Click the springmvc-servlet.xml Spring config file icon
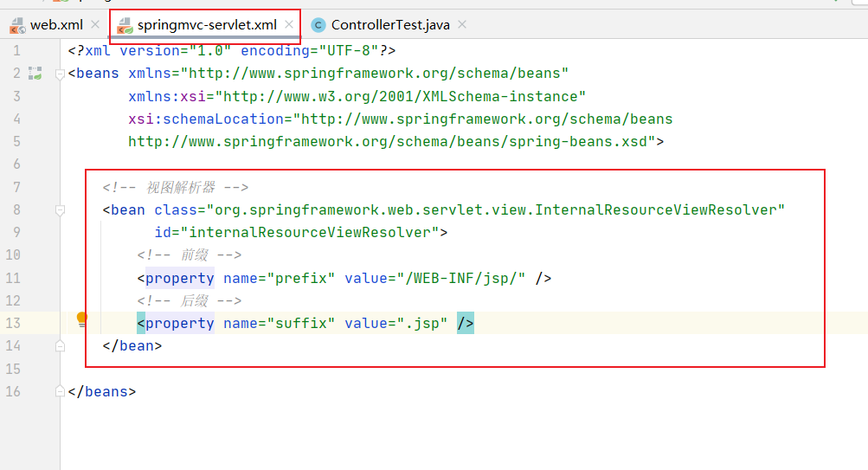868x470 pixels. point(125,25)
